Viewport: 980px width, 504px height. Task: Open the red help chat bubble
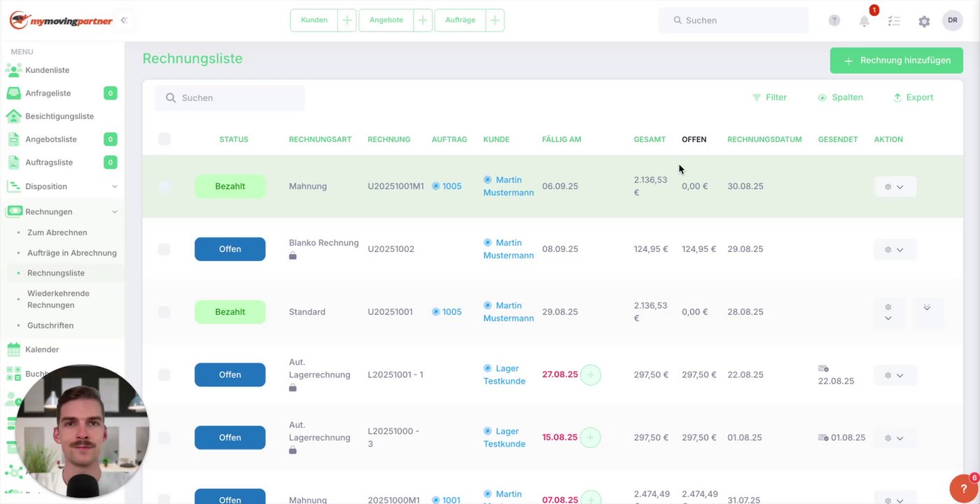963,489
